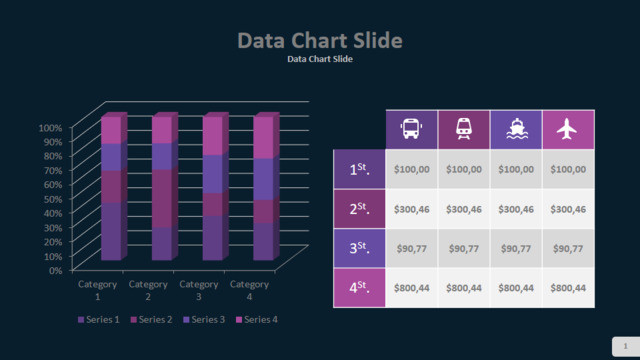Select the train icon header cell

[x=464, y=129]
